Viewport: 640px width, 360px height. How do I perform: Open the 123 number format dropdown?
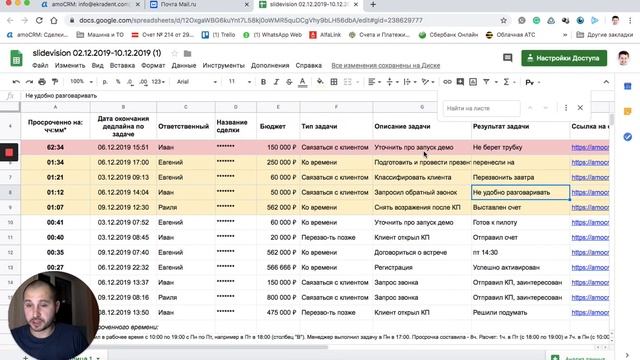pos(158,82)
